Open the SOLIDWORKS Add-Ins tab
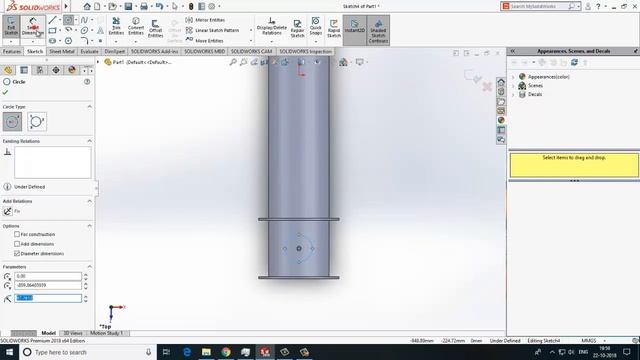Image resolution: width=640 pixels, height=360 pixels. [x=154, y=51]
